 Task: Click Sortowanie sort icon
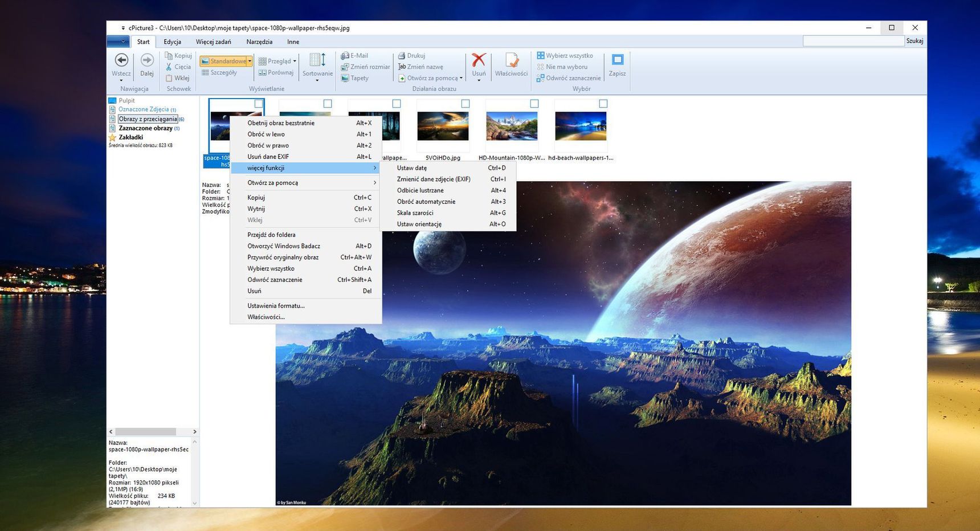[x=317, y=60]
